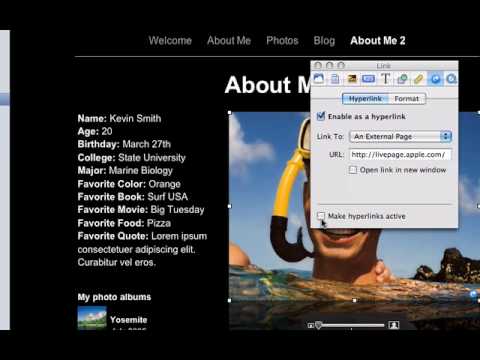Toggle Make hyperlinks active checkbox
The image size is (480, 360).
tap(321, 216)
